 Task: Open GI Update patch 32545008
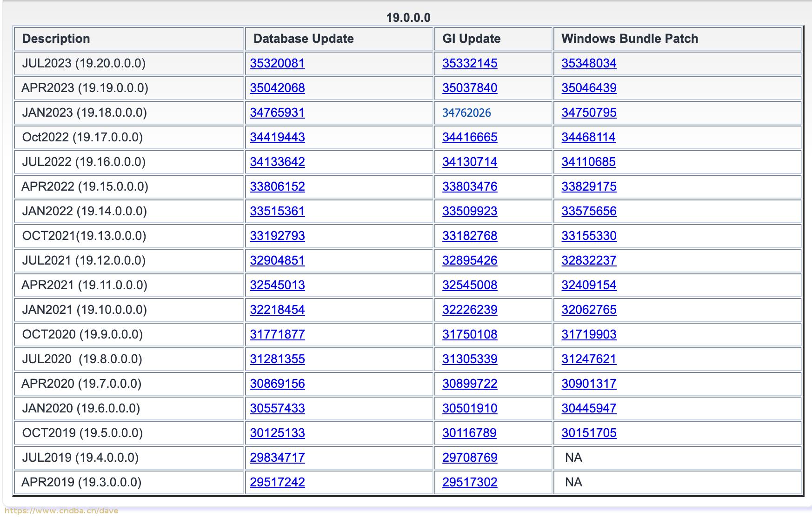tap(470, 285)
